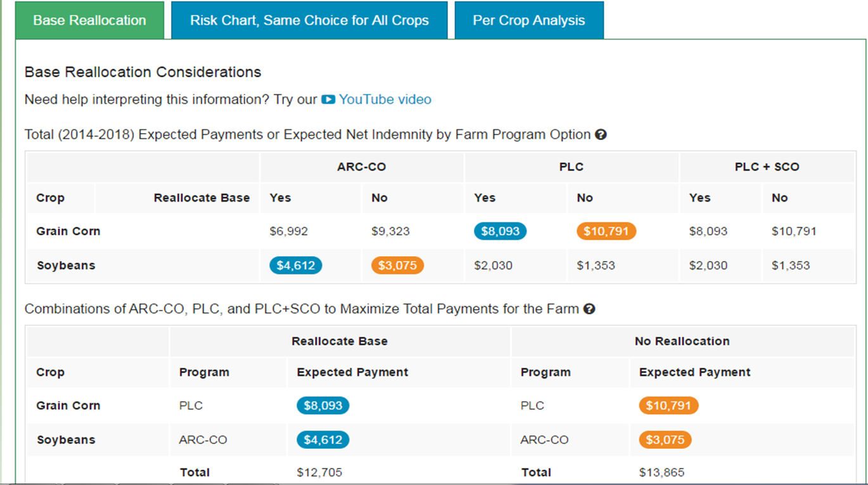Click help icon beside Combinations heading

pyautogui.click(x=589, y=309)
